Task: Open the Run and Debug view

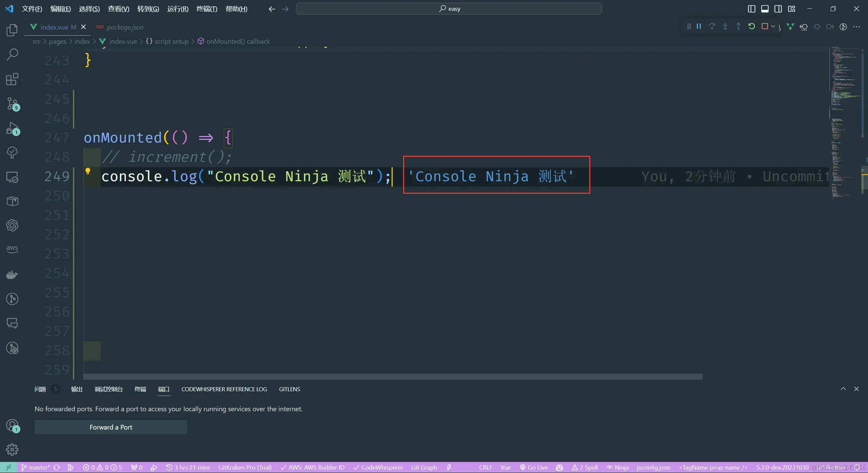Action: click(12, 128)
